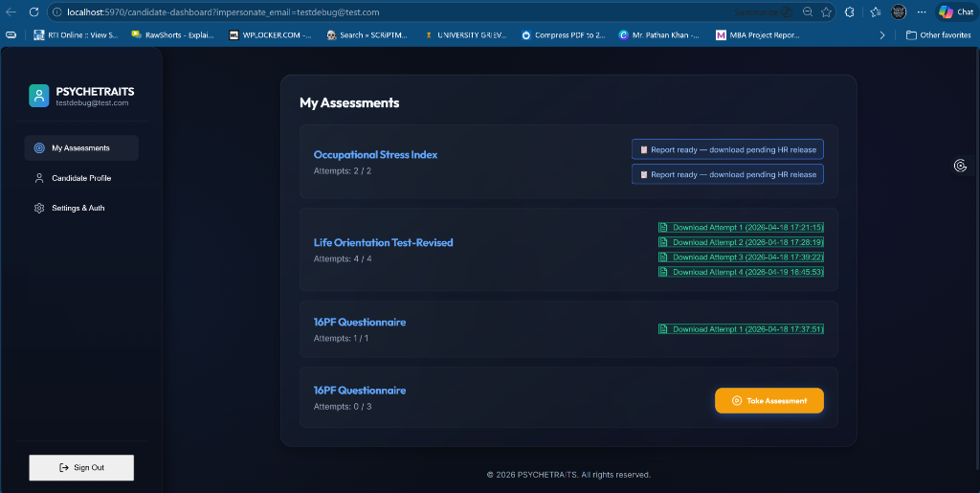
Task: Click the Settings & Auth gear icon
Action: pos(39,208)
